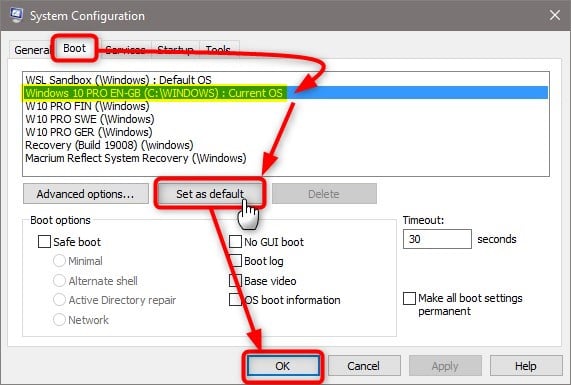The width and height of the screenshot is (571, 385).
Task: Click the System Configuration title bar icon
Action: click(16, 15)
